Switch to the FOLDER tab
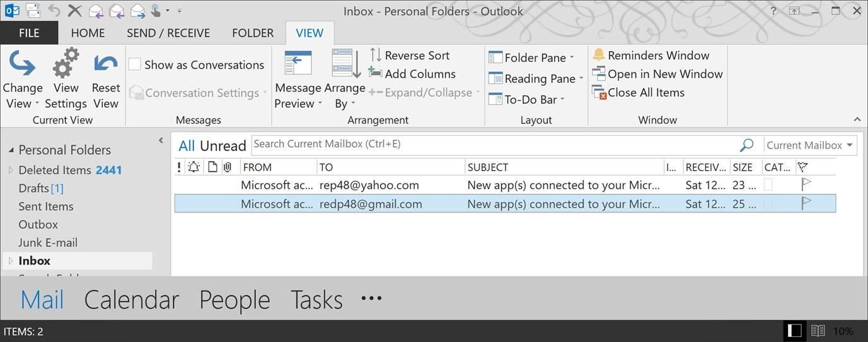The width and height of the screenshot is (868, 342). tap(252, 33)
